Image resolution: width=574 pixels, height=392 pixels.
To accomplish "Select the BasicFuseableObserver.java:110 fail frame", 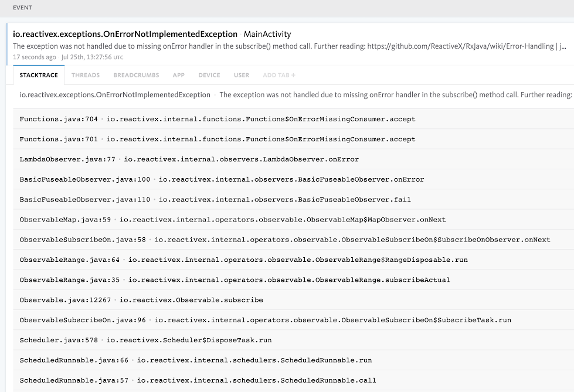I will [x=294, y=199].
